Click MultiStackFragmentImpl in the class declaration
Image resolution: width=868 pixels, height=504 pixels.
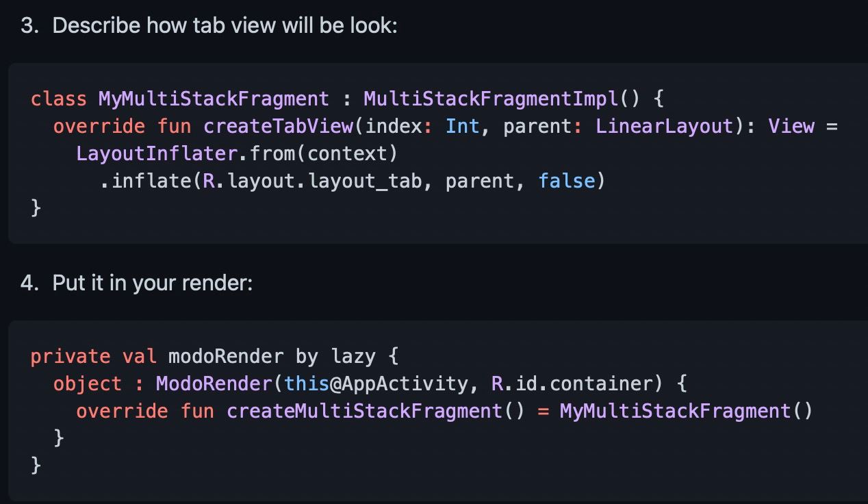491,99
